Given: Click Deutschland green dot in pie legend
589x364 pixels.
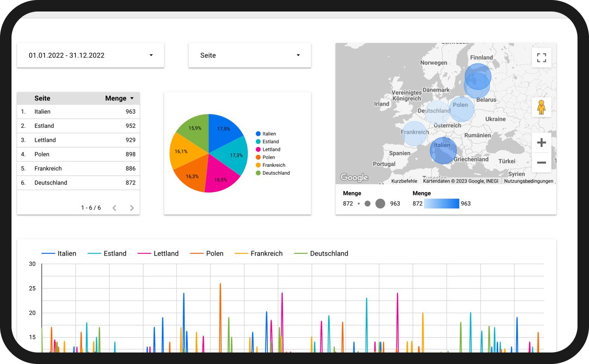Looking at the screenshot, I should tap(258, 173).
